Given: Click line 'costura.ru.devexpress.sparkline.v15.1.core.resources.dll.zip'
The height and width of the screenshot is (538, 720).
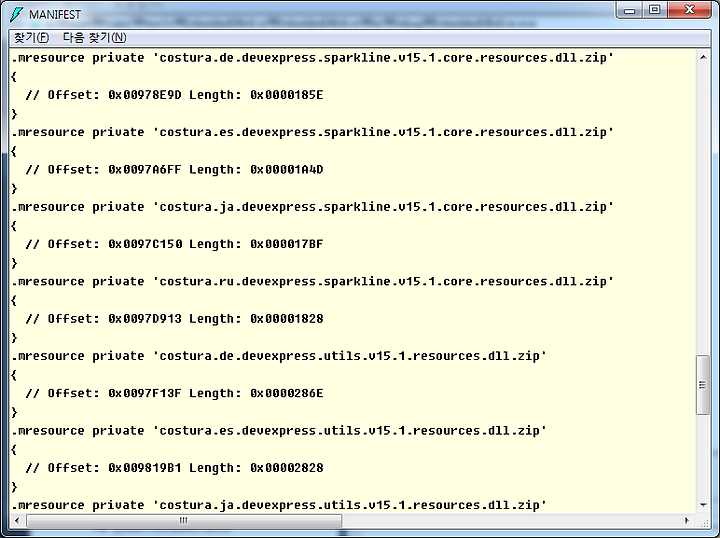Looking at the screenshot, I should tap(312, 281).
